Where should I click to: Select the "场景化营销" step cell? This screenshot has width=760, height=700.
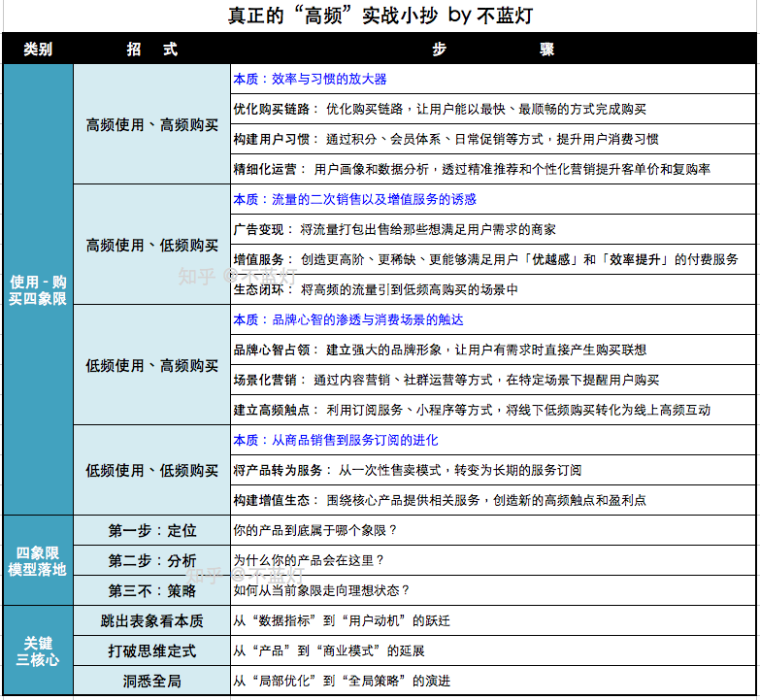(x=446, y=380)
